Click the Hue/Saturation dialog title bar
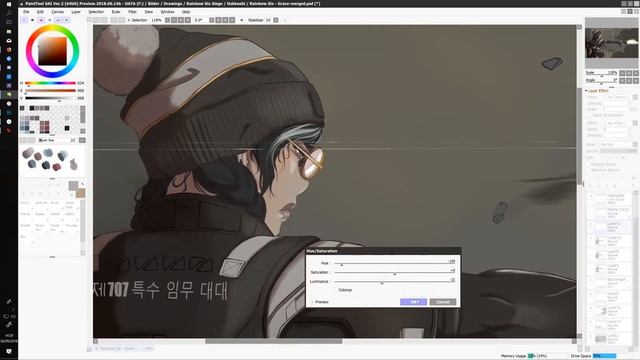The width and height of the screenshot is (640, 360). 383,251
